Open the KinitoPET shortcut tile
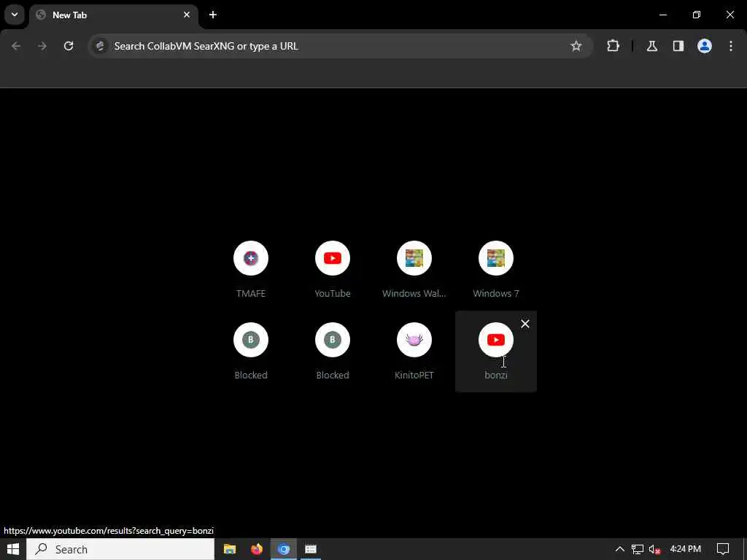This screenshot has height=560, width=747. click(x=414, y=351)
